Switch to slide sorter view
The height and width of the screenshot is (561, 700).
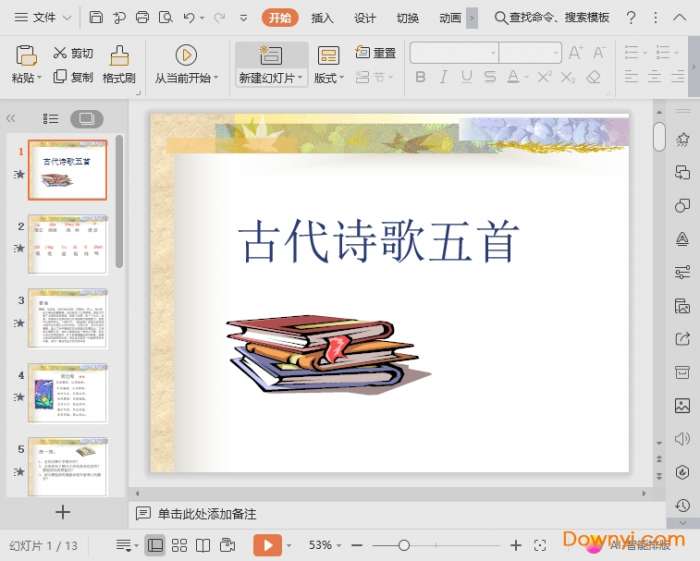179,545
